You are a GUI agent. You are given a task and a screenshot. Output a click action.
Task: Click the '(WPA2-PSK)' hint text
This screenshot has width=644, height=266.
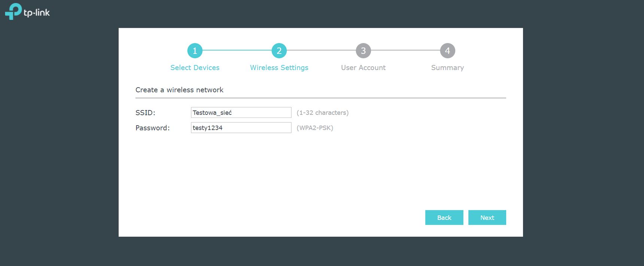pos(315,128)
